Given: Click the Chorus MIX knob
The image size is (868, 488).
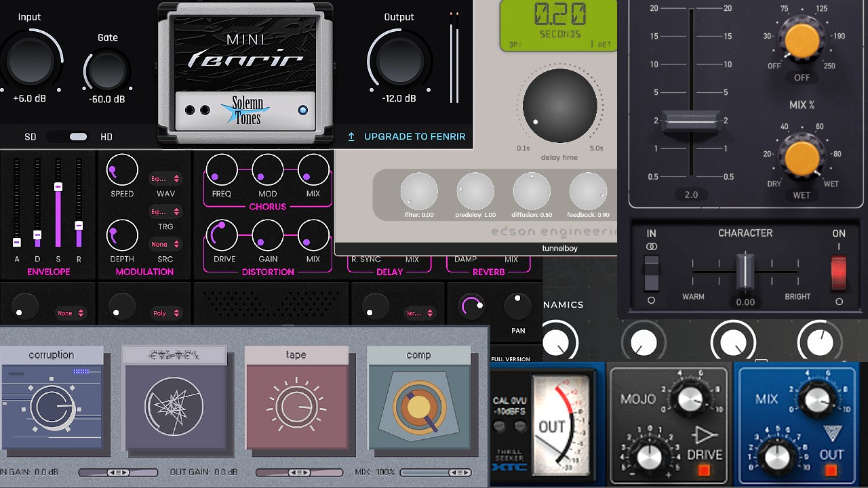Looking at the screenshot, I should coord(313,170).
